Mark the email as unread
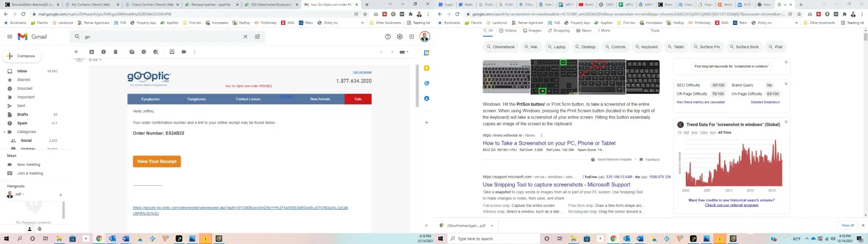Viewport: 868px width, 244px height. 132,52
